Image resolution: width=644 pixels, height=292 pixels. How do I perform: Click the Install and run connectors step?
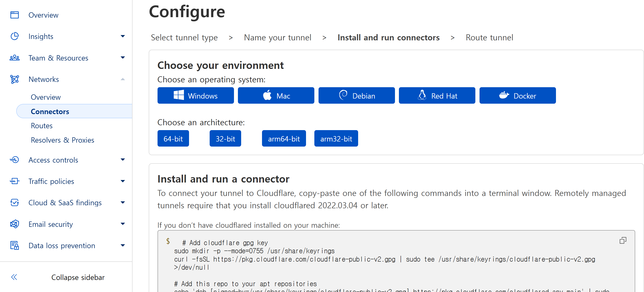[388, 38]
